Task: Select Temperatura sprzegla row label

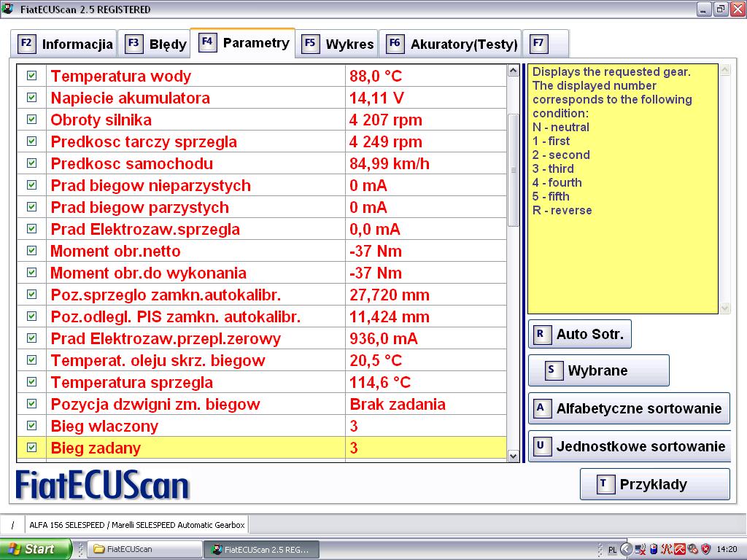Action: pos(132,382)
